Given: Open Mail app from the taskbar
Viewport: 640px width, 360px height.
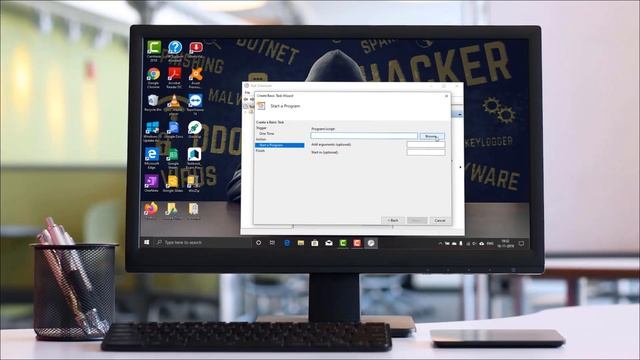Looking at the screenshot, I should 329,243.
